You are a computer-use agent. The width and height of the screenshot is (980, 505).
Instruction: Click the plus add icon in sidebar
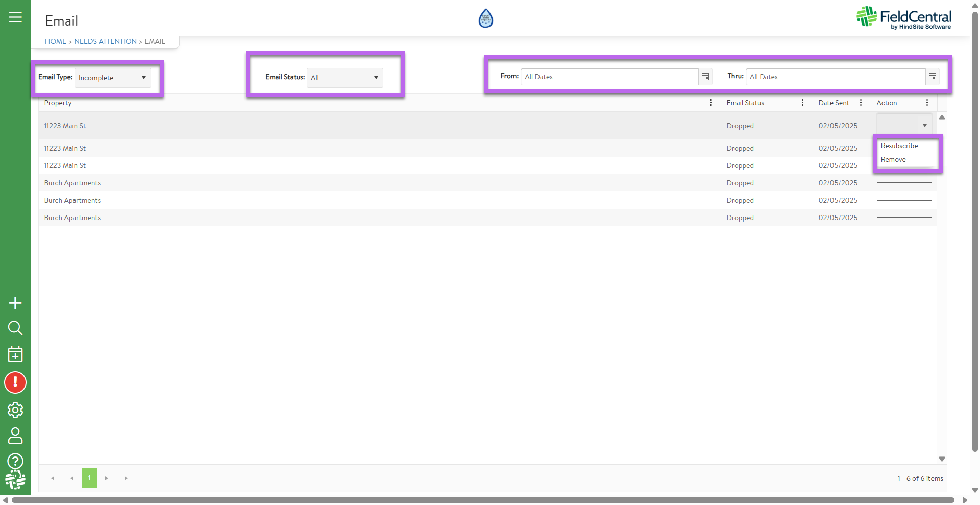(x=15, y=303)
